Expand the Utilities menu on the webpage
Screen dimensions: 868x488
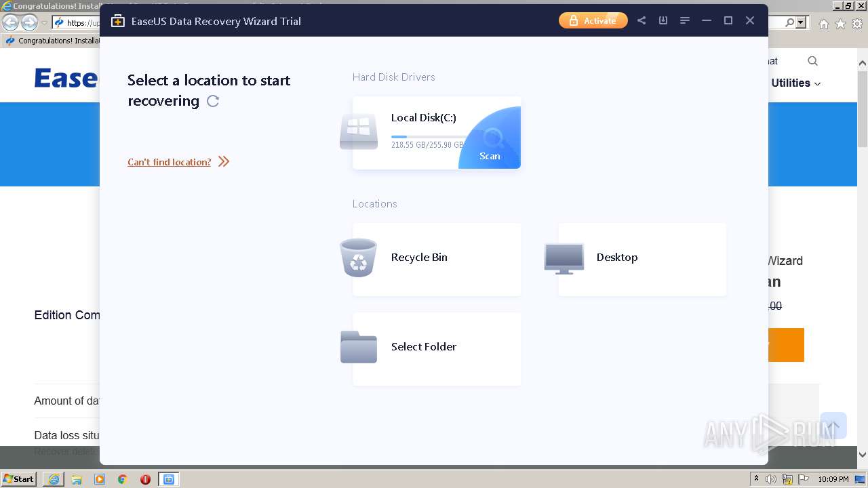(795, 83)
